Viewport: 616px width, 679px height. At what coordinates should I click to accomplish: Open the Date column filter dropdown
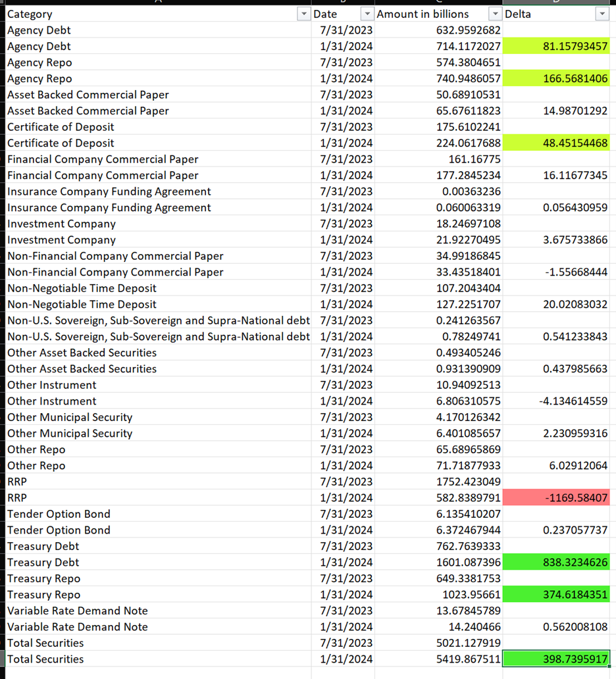(367, 14)
